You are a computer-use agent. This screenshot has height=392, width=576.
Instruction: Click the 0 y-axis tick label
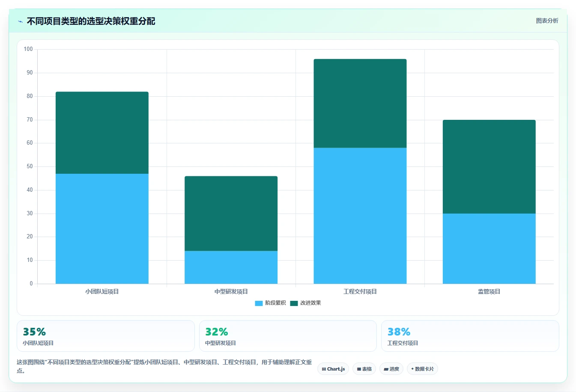point(31,284)
